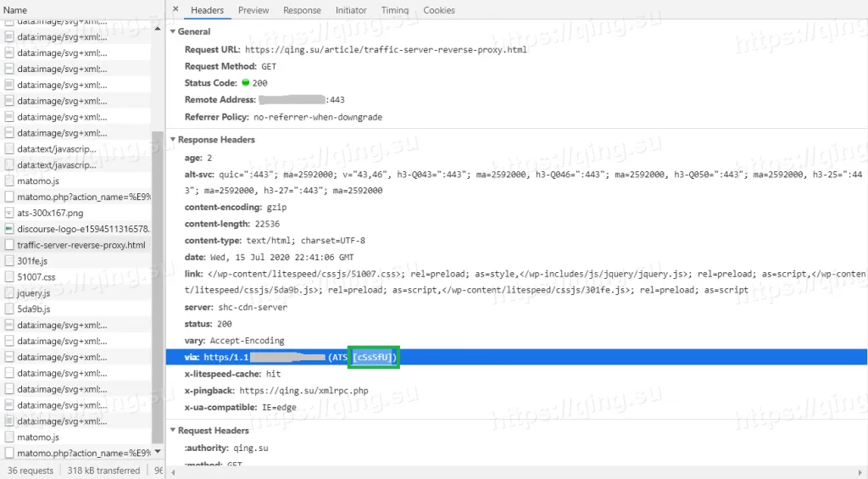
Task: Switch to the Cookies tab
Action: [439, 10]
